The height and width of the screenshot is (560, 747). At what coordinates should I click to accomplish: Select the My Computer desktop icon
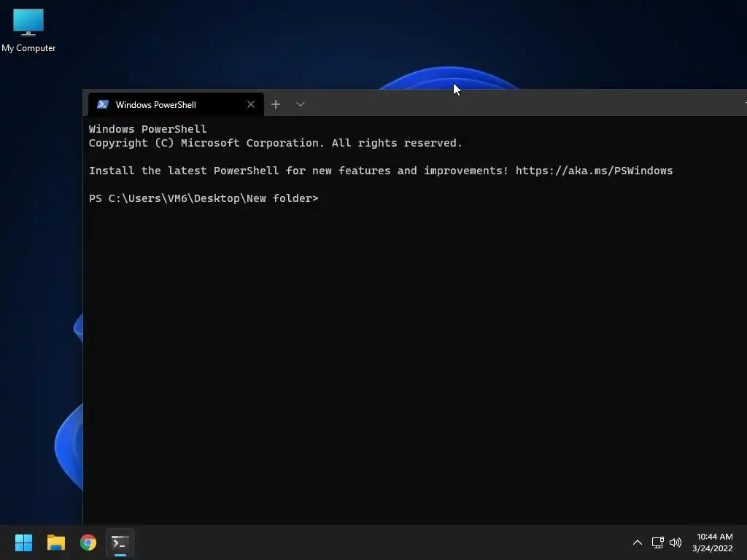pyautogui.click(x=28, y=30)
